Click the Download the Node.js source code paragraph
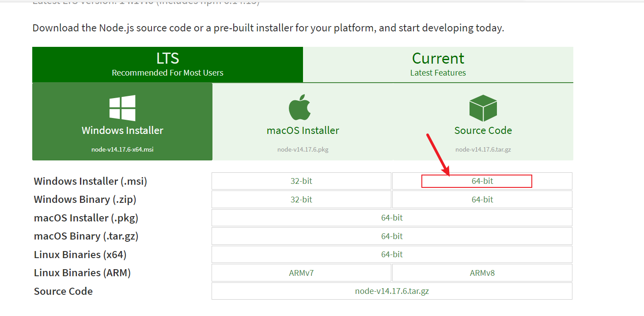644x316 pixels. click(268, 28)
